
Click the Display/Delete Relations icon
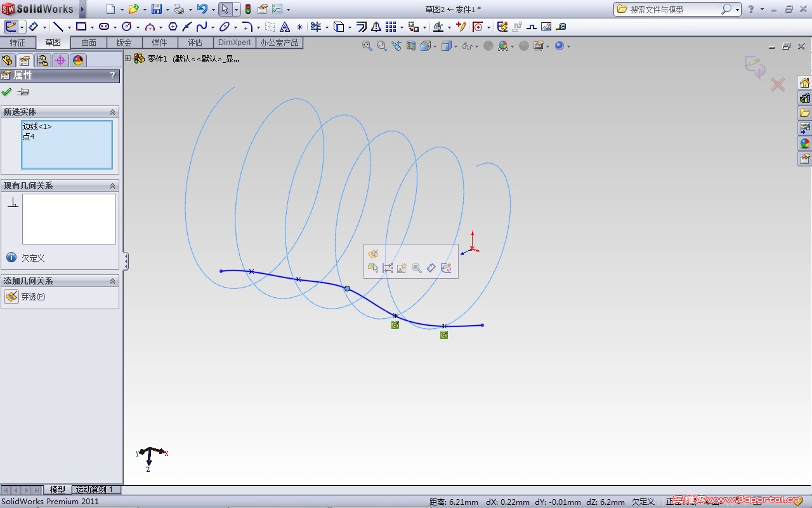[438, 27]
